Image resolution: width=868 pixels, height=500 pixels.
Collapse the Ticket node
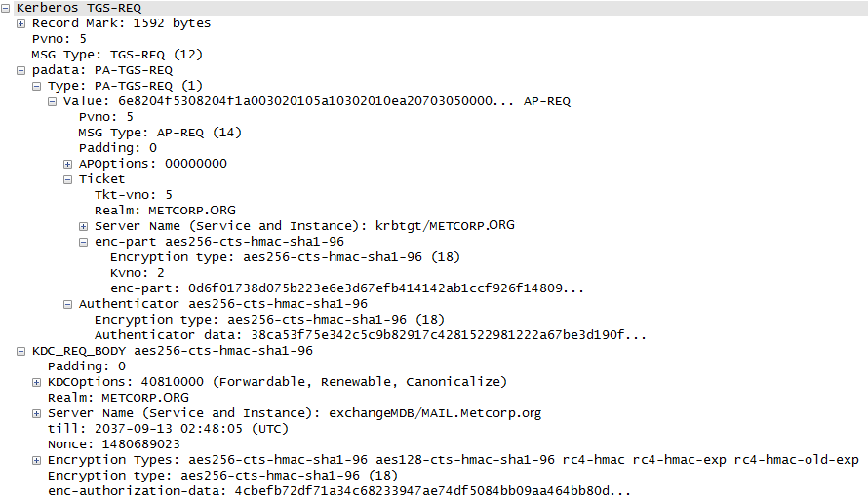point(68,179)
